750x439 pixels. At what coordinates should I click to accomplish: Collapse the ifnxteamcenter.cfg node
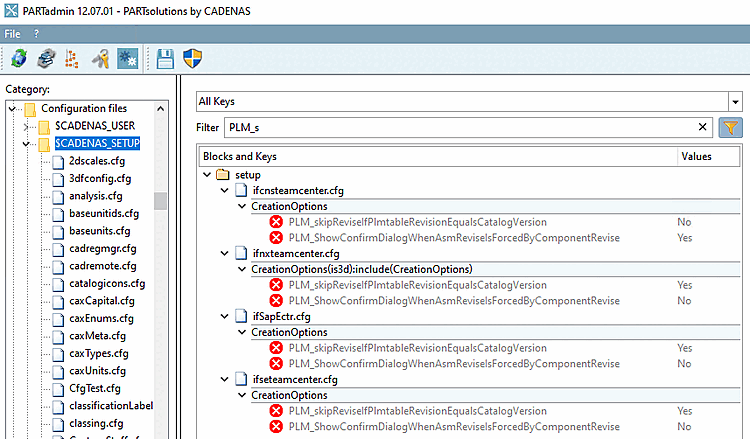(224, 253)
